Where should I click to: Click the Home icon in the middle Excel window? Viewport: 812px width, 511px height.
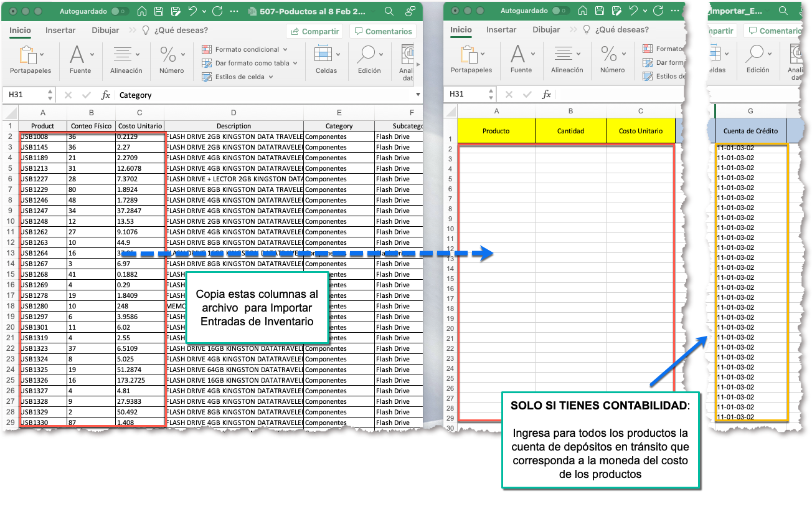(583, 11)
